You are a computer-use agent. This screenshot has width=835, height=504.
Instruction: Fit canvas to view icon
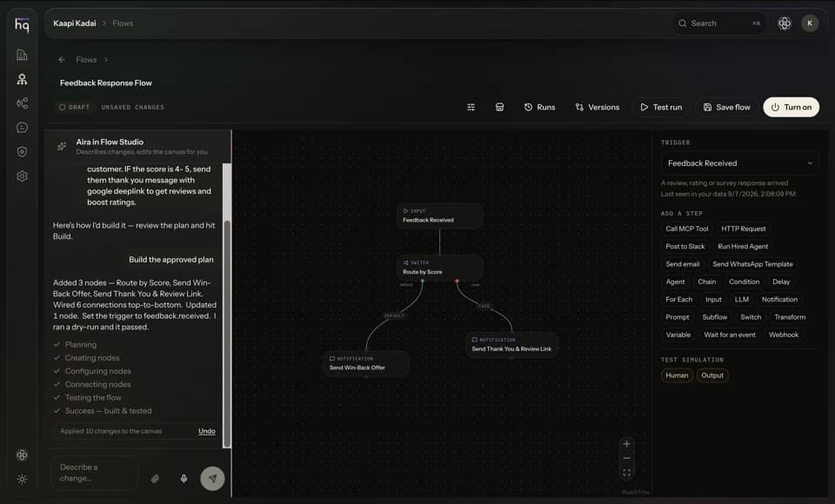click(627, 473)
